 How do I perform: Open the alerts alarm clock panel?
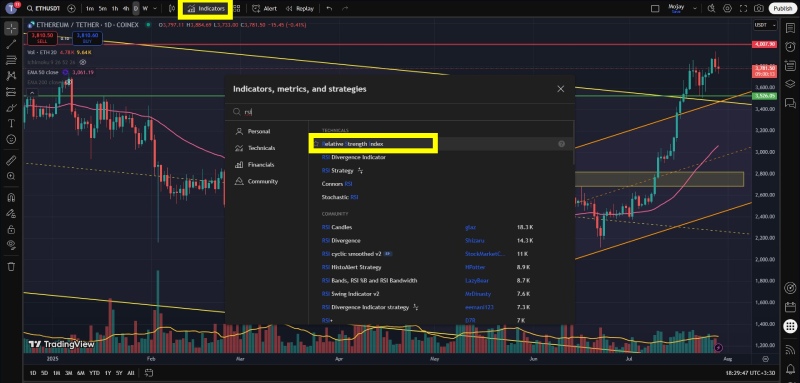[x=790, y=46]
